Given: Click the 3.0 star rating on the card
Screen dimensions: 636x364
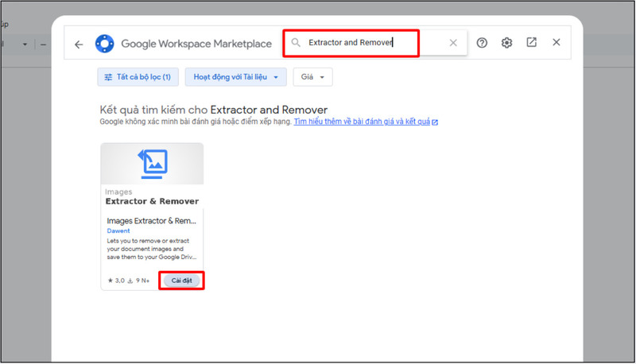Looking at the screenshot, I should (x=115, y=281).
